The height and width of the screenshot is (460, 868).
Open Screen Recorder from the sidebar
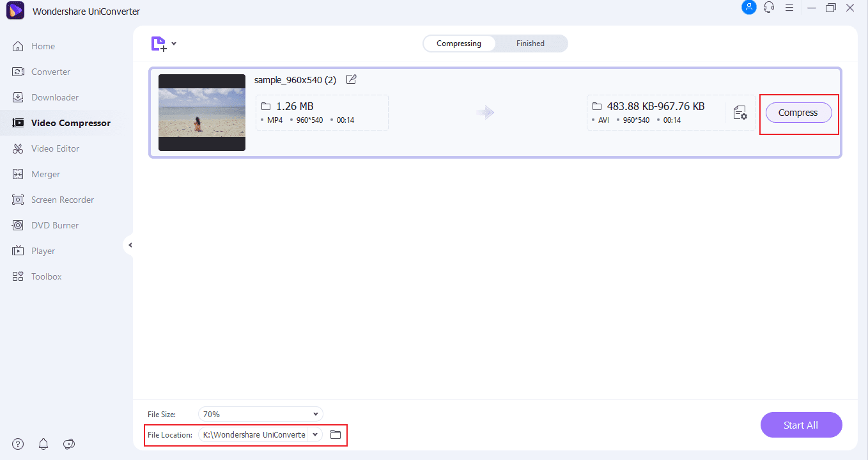63,200
